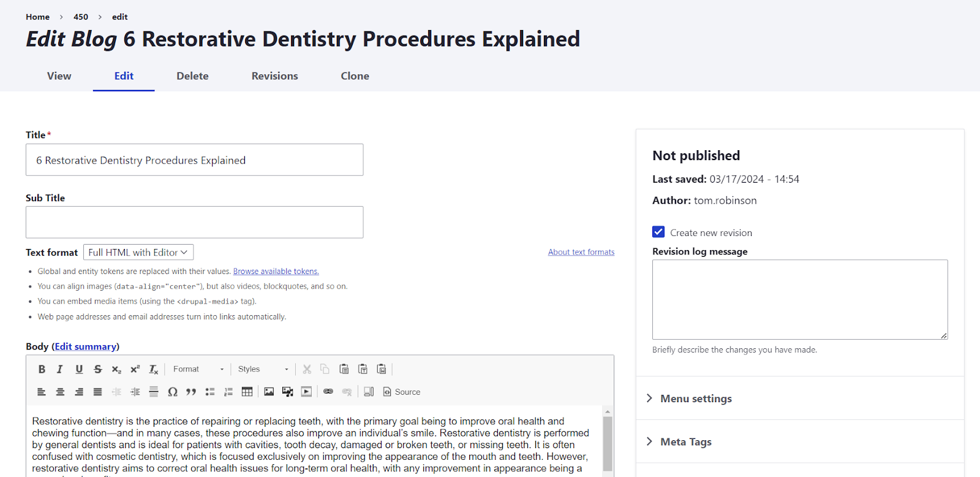The height and width of the screenshot is (477, 980).
Task: Insert a horizontal line
Action: [x=154, y=392]
